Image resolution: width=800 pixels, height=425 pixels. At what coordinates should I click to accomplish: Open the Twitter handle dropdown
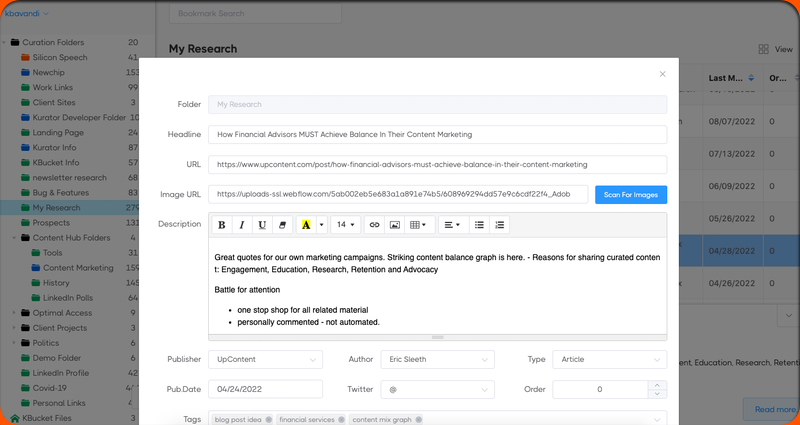click(437, 389)
